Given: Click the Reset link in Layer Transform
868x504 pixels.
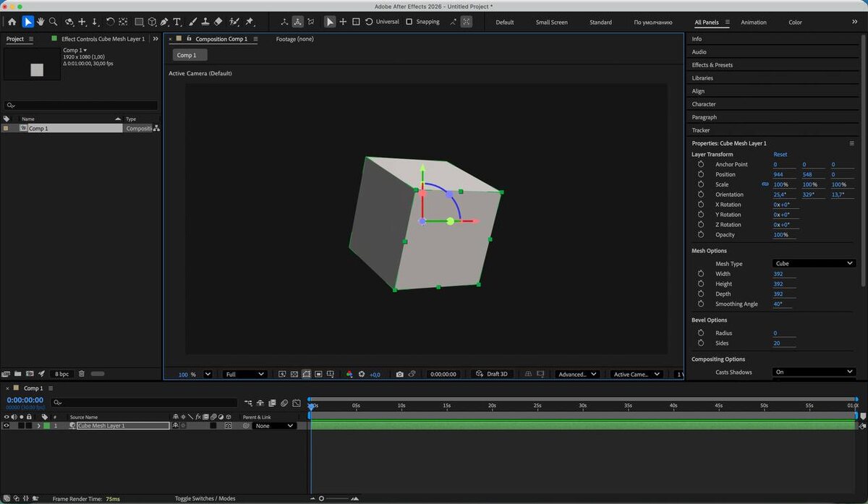Looking at the screenshot, I should pos(780,155).
